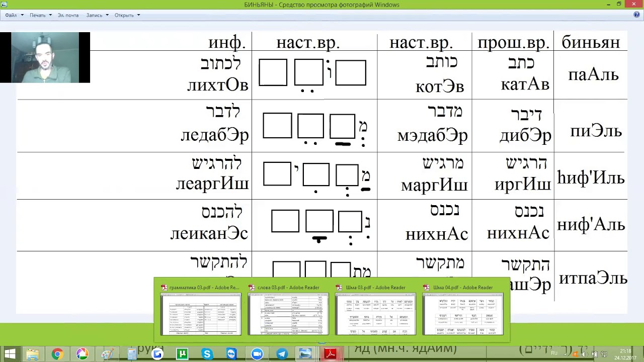Click the 'мэдабЭр' cell text
Image resolution: width=644 pixels, height=362 pixels.
[x=433, y=135]
